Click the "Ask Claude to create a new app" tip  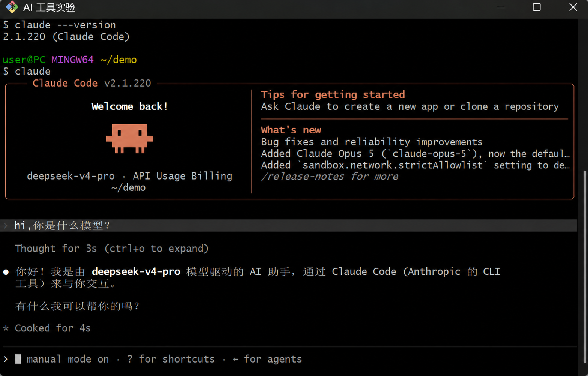[x=410, y=106]
